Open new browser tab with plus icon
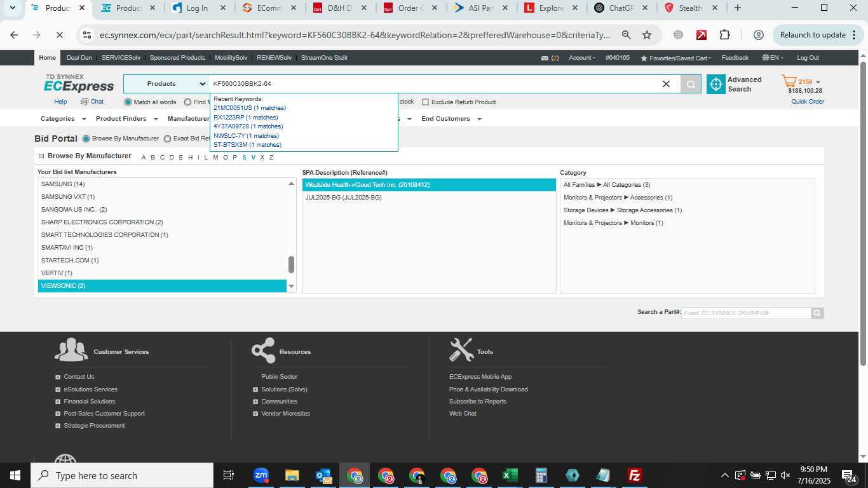 737,8
